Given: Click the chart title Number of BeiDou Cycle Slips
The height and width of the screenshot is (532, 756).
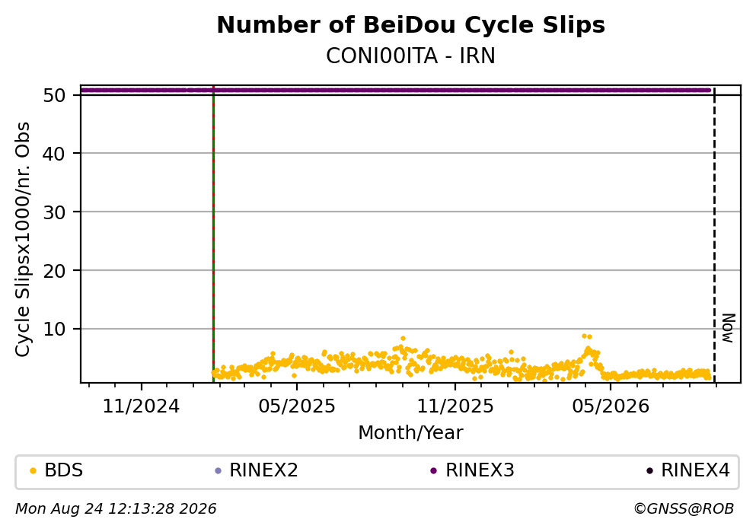Looking at the screenshot, I should click(411, 25).
